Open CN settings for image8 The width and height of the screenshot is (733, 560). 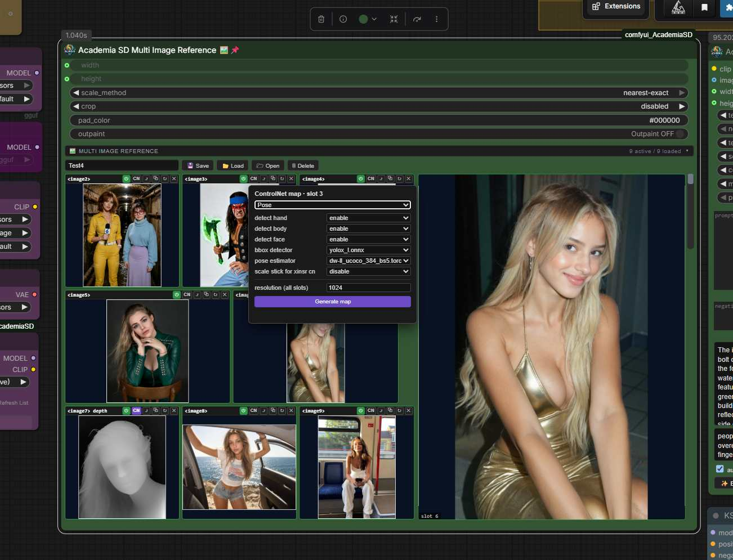pyautogui.click(x=253, y=410)
